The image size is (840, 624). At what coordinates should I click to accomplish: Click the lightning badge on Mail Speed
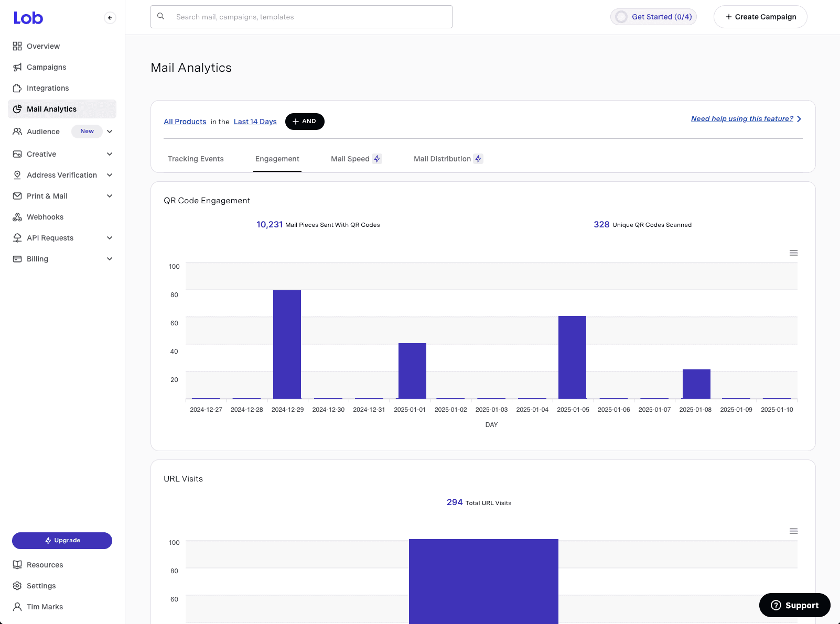click(x=377, y=159)
